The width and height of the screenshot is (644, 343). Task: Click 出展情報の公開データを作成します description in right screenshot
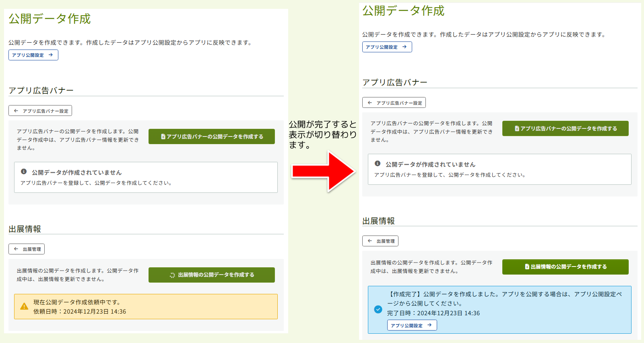[x=431, y=267]
